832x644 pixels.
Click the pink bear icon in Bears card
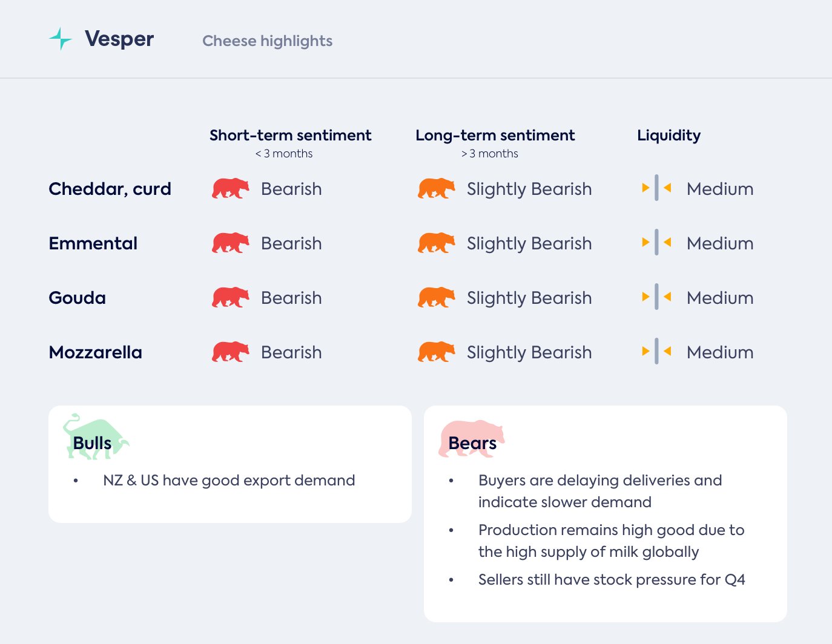[471, 438]
